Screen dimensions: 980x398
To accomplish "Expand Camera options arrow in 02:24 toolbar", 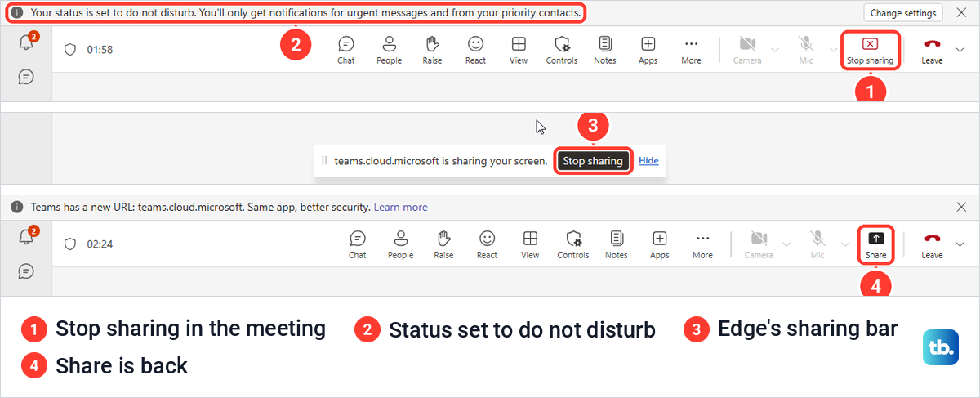I will click(x=786, y=244).
